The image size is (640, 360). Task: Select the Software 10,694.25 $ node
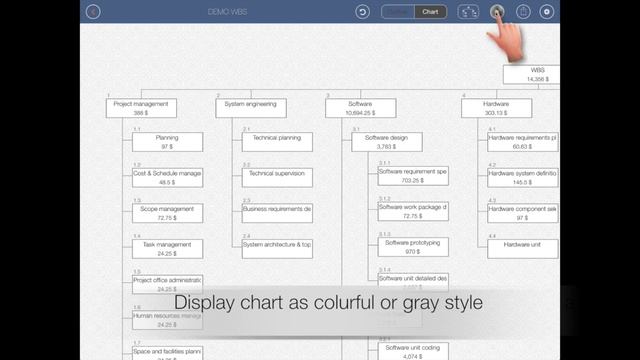click(x=360, y=108)
